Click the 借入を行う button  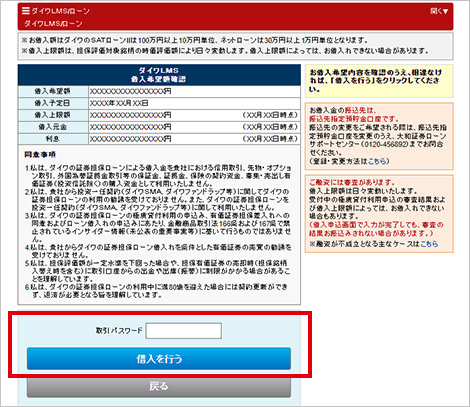point(159,359)
